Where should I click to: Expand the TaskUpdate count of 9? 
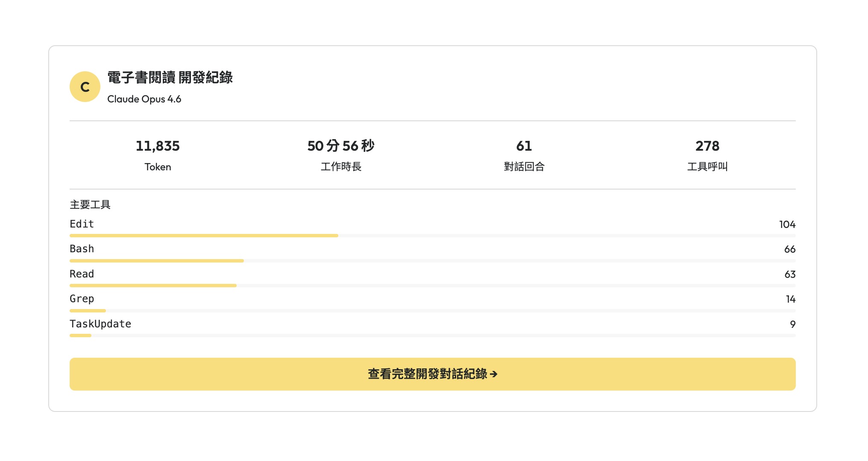click(x=793, y=324)
